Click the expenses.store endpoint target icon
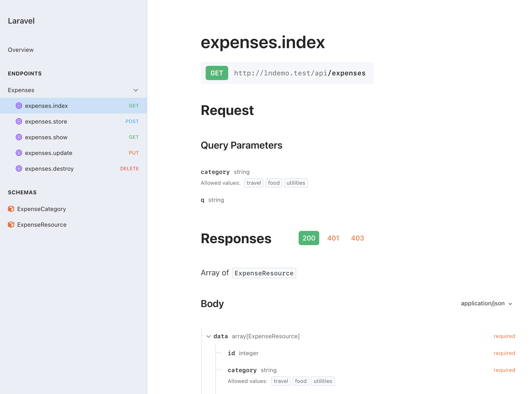Image resolution: width=532 pixels, height=394 pixels. (x=19, y=121)
